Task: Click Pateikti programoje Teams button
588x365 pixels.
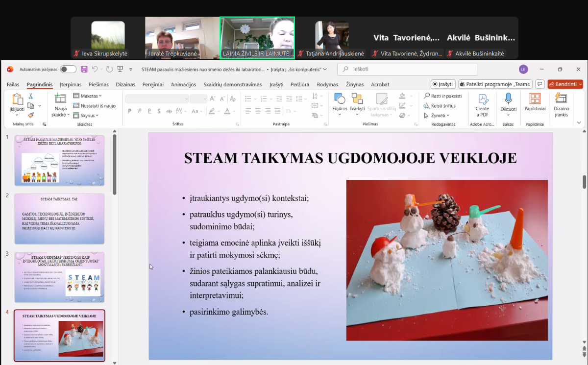Action: [x=495, y=84]
